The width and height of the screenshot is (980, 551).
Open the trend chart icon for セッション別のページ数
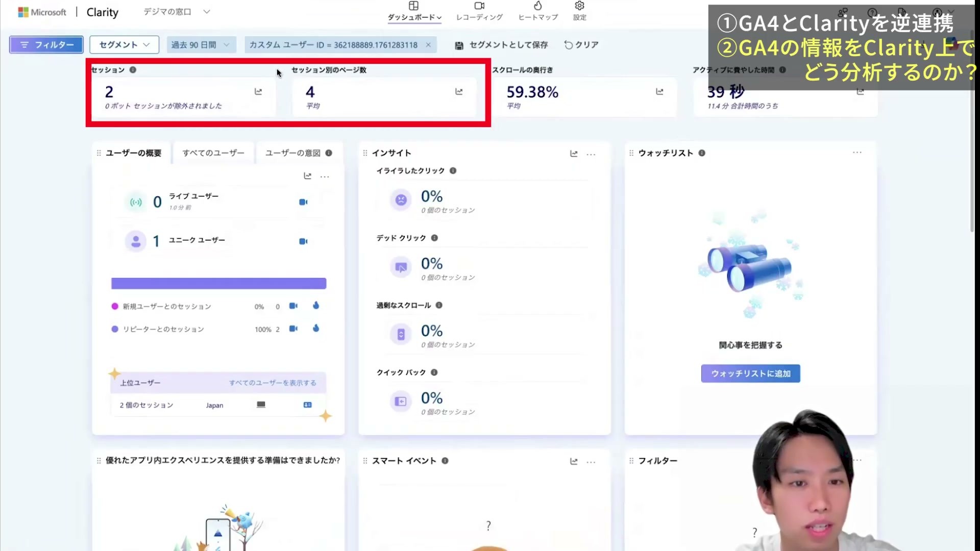[459, 92]
